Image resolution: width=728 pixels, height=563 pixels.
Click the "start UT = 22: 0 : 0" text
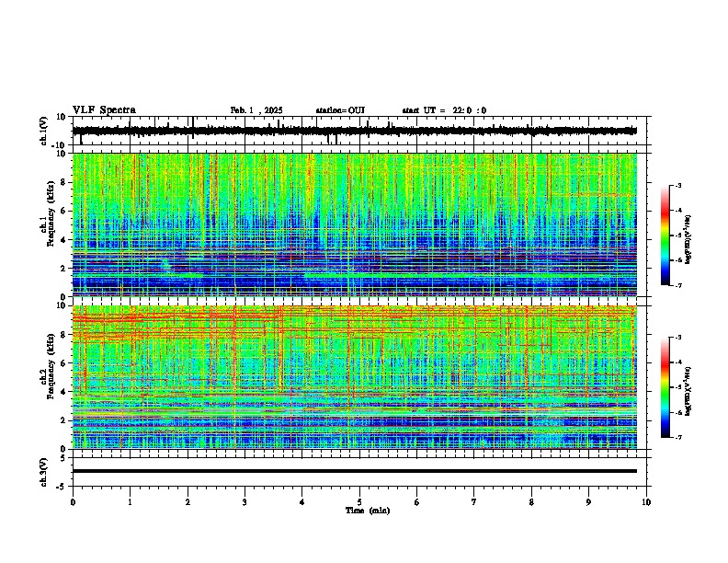(444, 110)
